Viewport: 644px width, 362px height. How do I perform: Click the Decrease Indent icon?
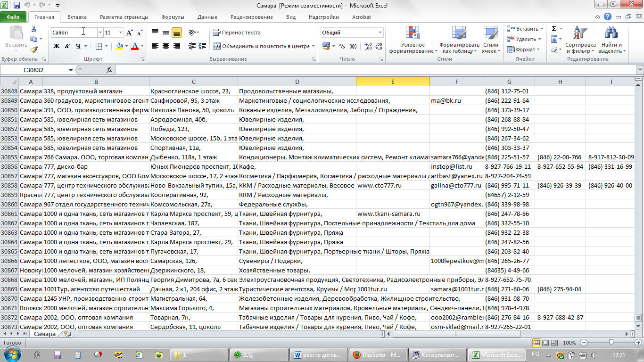(x=192, y=46)
